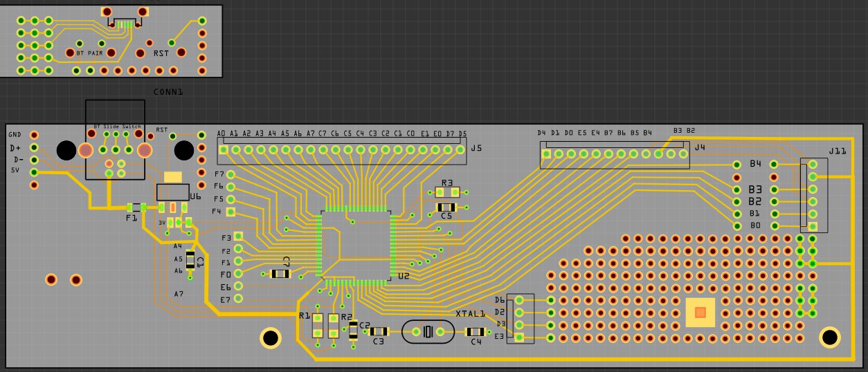Select resistor R1 footprint
868x372 pixels.
click(318, 326)
